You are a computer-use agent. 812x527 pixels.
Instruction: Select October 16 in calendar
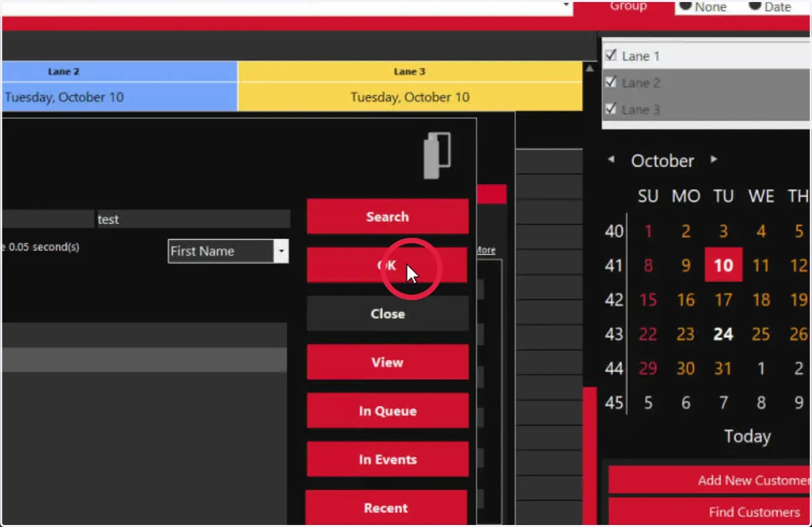tap(685, 299)
